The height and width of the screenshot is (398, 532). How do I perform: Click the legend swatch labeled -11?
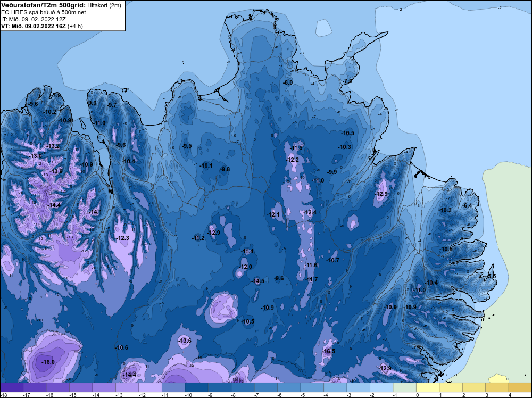tap(173, 387)
